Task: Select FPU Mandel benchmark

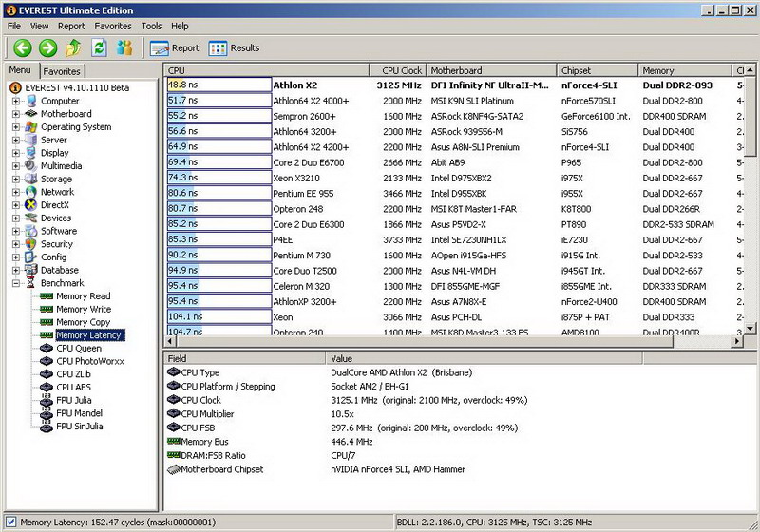Action: tap(80, 413)
